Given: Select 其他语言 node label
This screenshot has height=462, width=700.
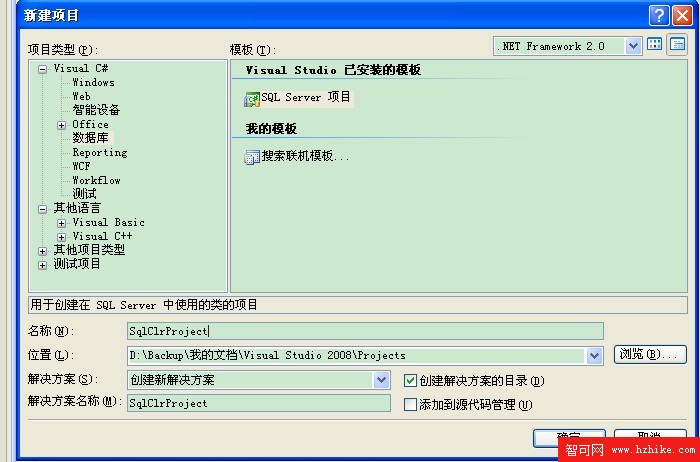Looking at the screenshot, I should coord(77,208).
